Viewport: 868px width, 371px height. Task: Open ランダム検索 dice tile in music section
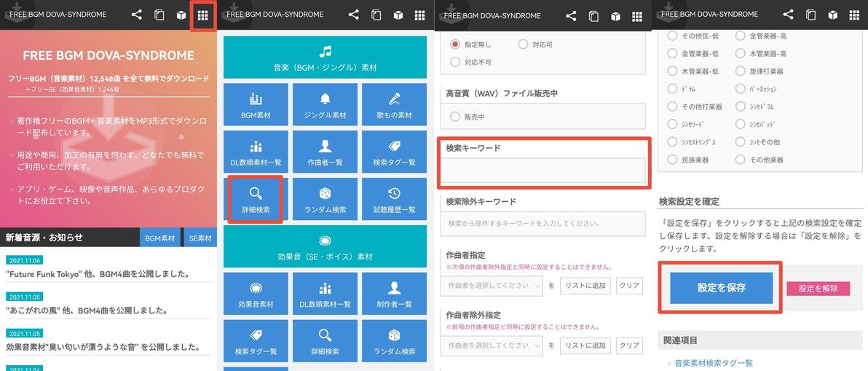pyautogui.click(x=325, y=199)
